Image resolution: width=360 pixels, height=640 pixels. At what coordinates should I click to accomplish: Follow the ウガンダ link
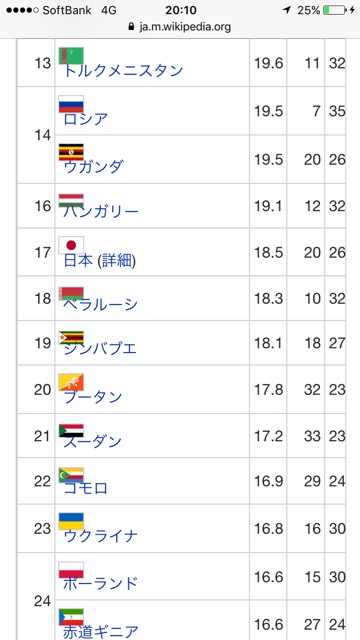(x=93, y=167)
